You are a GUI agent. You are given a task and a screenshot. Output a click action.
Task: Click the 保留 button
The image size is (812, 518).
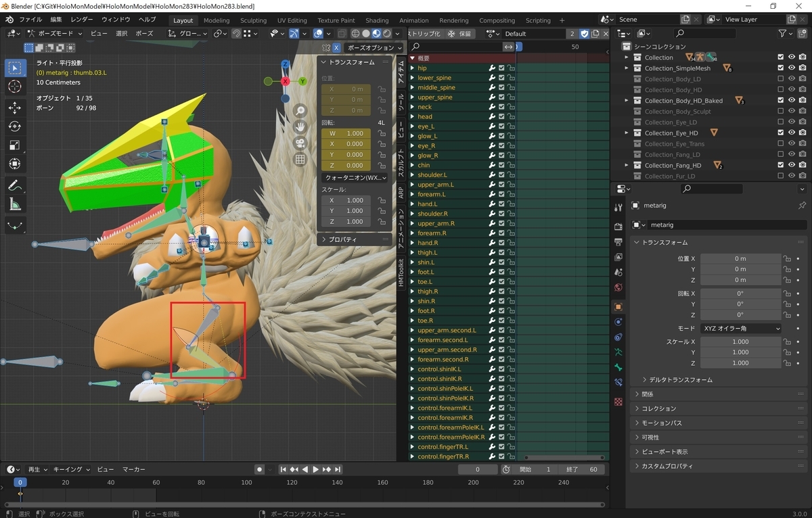click(460, 33)
